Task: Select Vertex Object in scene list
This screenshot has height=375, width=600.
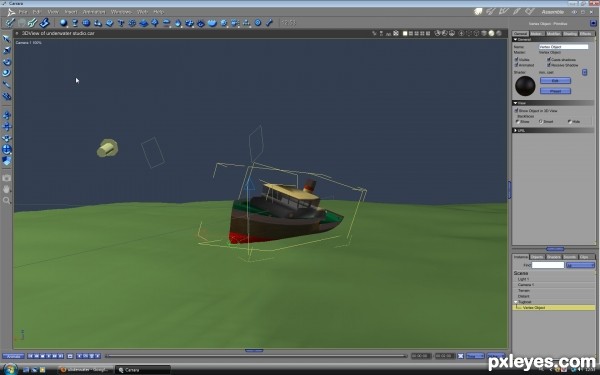Action: [x=553, y=308]
